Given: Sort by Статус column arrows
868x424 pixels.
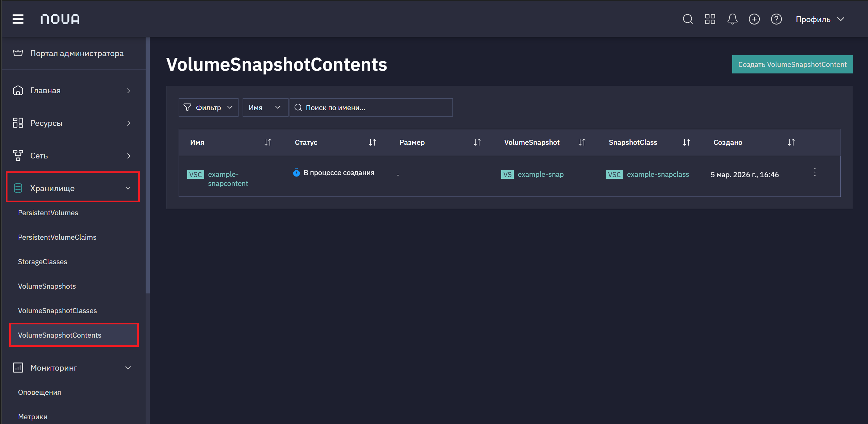Looking at the screenshot, I should pos(373,142).
